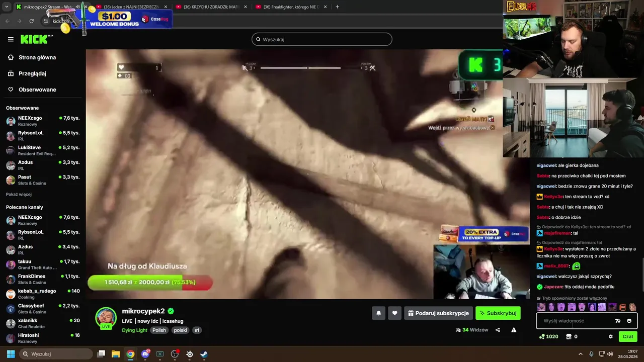Open the Classybeef channel
This screenshot has width=644, height=362.
point(43,309)
